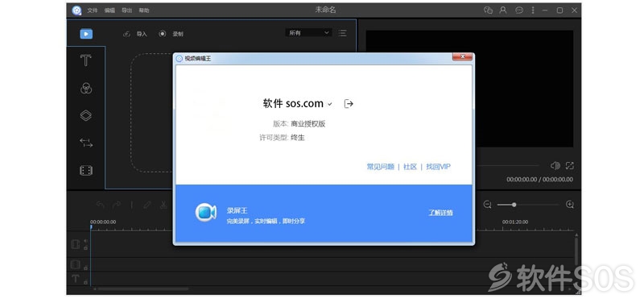
Task: Open the media library tab with play icon
Action: pos(86,34)
